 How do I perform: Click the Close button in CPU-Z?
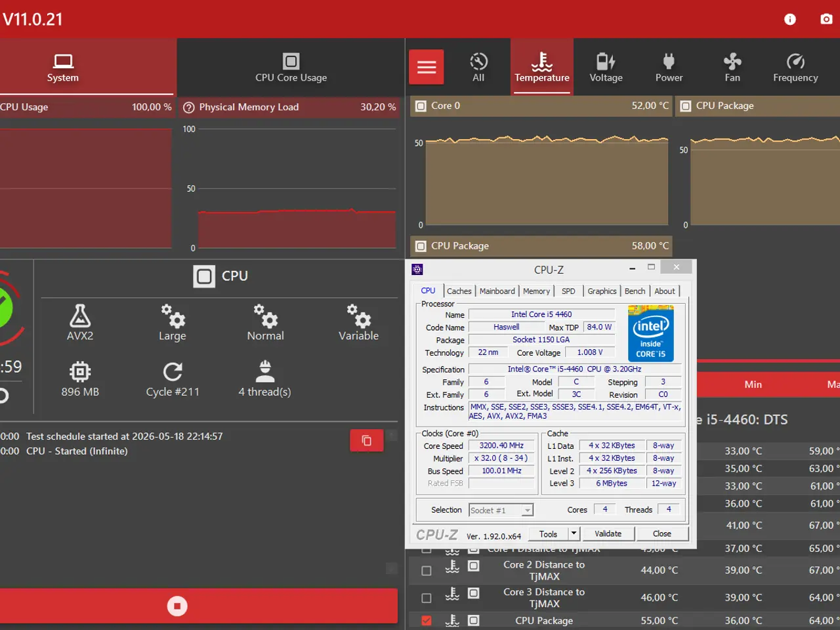pyautogui.click(x=661, y=534)
